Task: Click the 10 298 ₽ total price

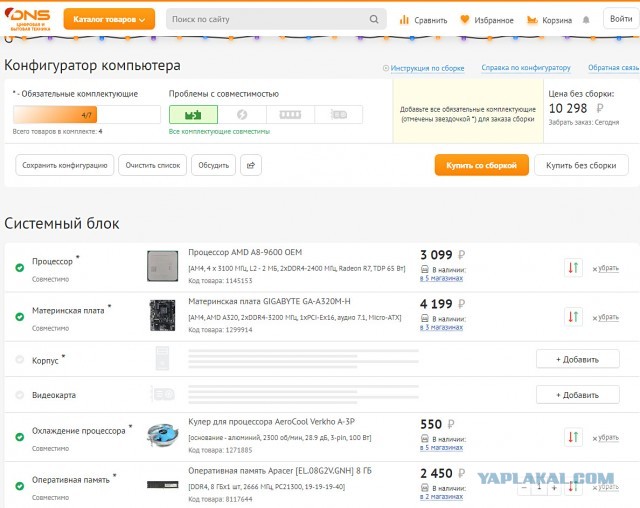Action: point(576,109)
